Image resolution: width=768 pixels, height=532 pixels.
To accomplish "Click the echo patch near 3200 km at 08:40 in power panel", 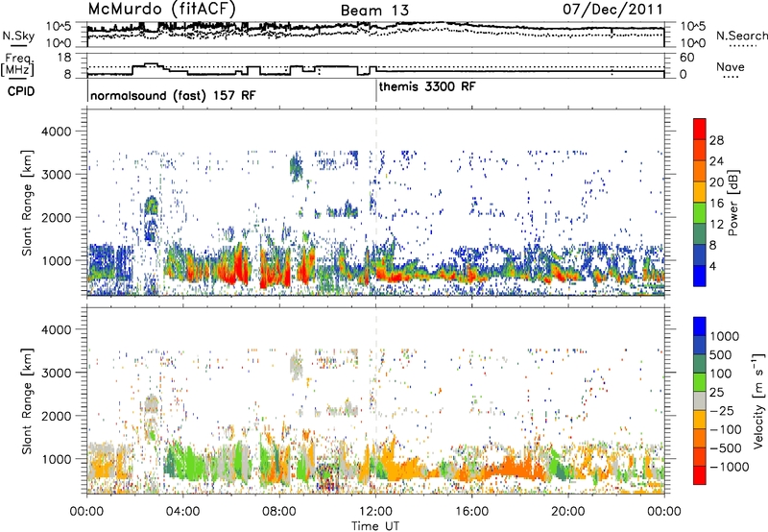I will coord(296,167).
